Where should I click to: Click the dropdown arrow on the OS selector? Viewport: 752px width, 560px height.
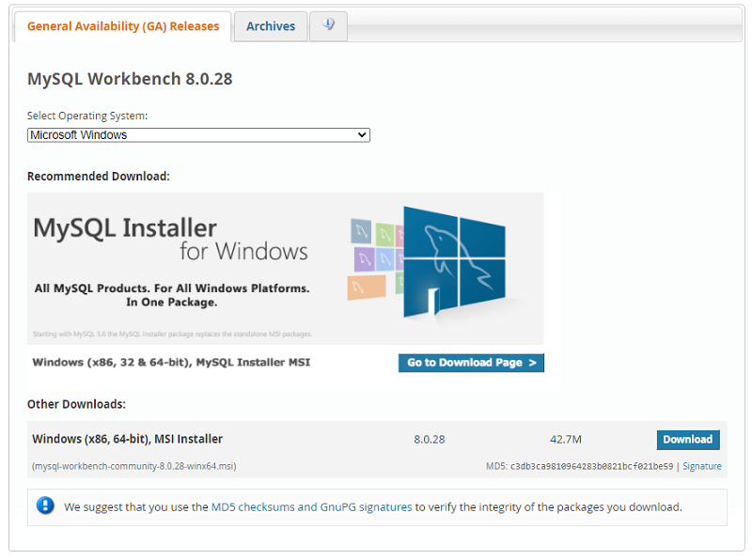coord(361,134)
